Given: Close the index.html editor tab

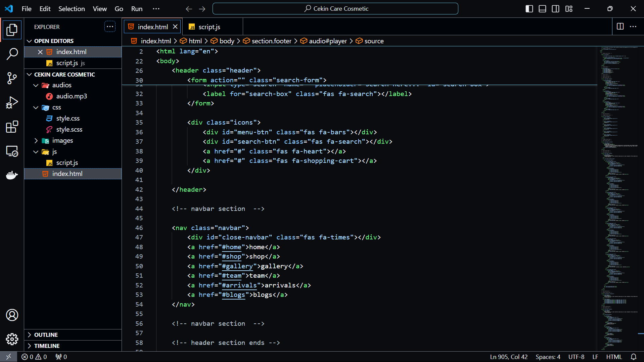Looking at the screenshot, I should [x=175, y=27].
